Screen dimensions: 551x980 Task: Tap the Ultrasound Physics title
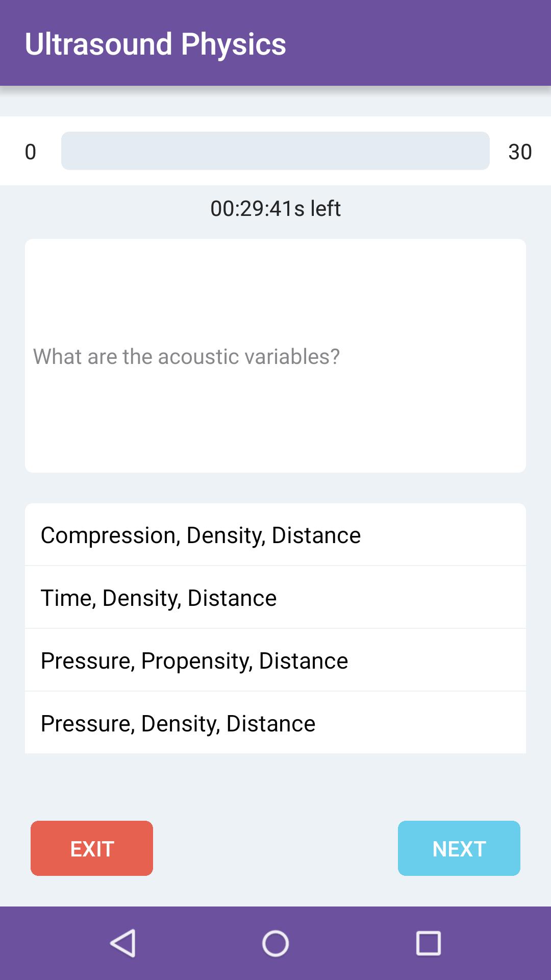click(x=156, y=44)
